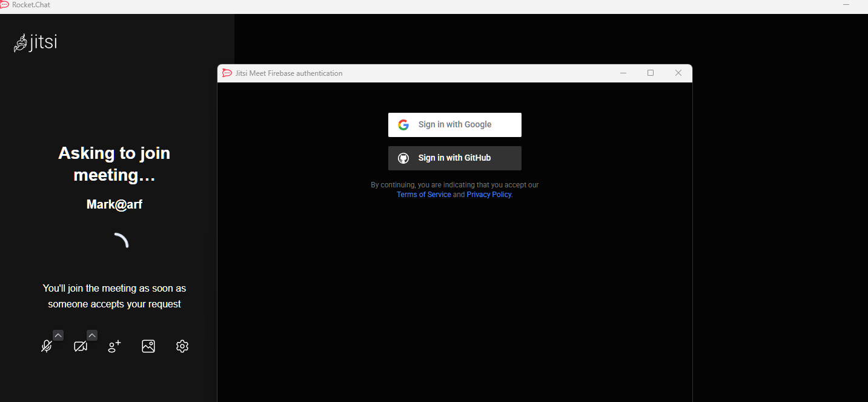Sign in with GitHub
Image resolution: width=868 pixels, height=402 pixels.
pos(455,158)
